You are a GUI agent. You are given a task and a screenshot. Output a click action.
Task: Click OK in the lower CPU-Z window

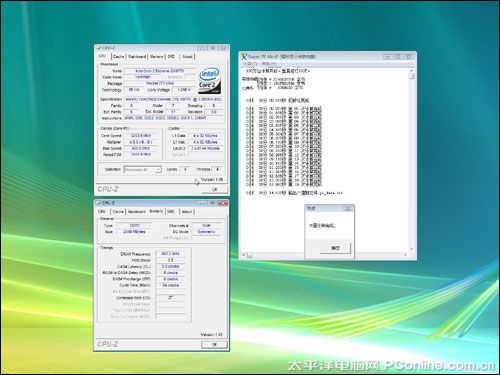click(214, 344)
